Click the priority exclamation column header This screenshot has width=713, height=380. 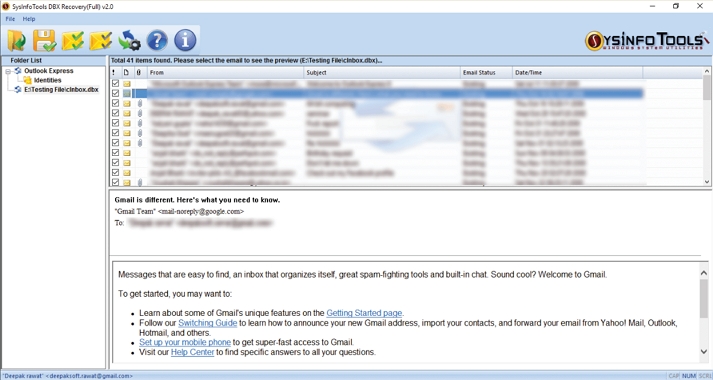(114, 72)
